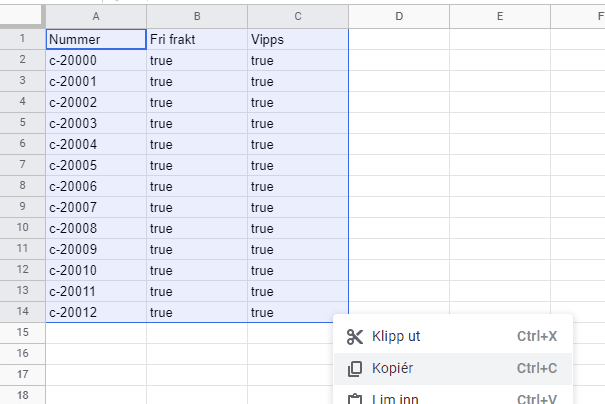Click the copy icon beside Kopiér

point(355,369)
